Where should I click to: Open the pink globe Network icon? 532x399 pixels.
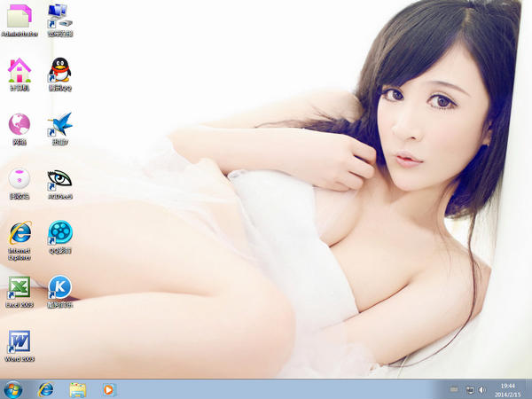20,125
